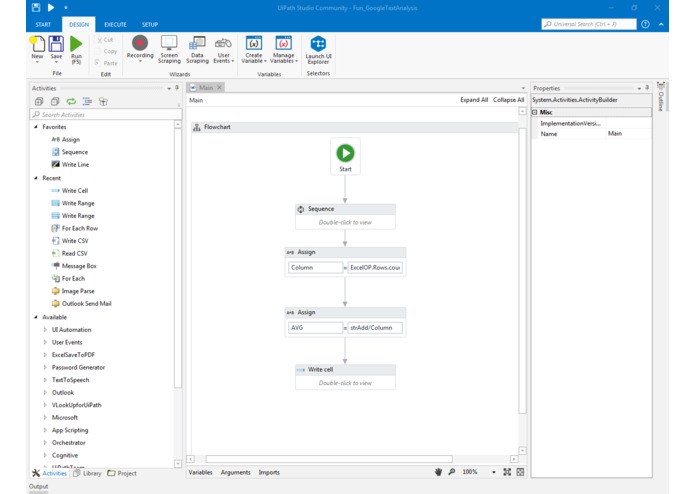The height and width of the screenshot is (494, 695).
Task: Click the New project icon in ribbon
Action: tap(37, 44)
